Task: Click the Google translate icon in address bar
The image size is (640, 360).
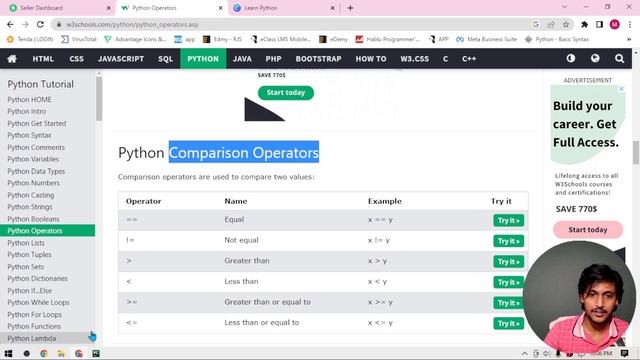Action: pyautogui.click(x=536, y=24)
